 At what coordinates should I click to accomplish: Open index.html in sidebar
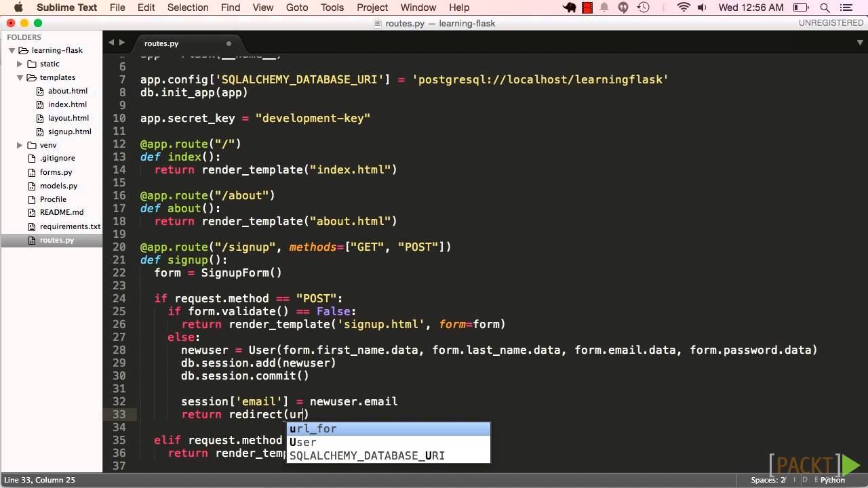(67, 104)
